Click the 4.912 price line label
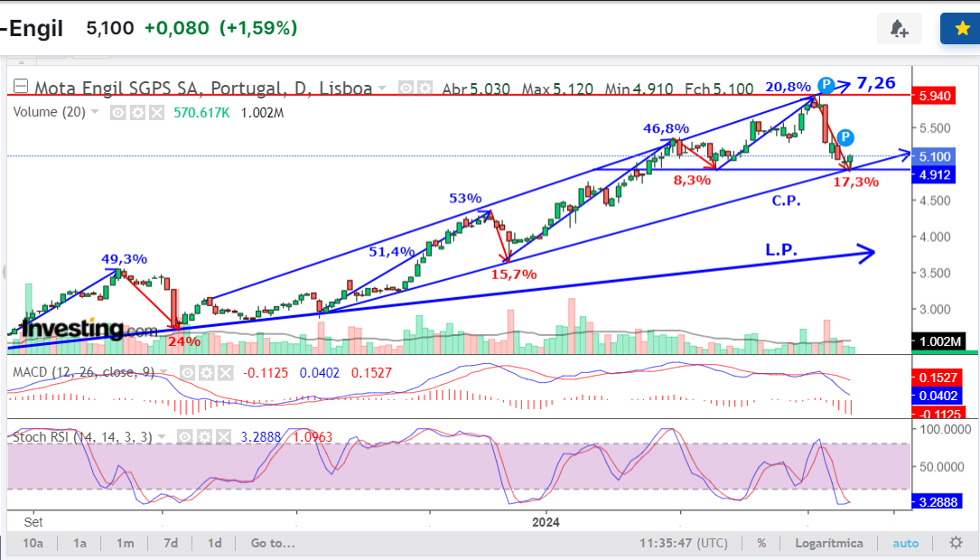This screenshot has height=560, width=980. point(934,175)
